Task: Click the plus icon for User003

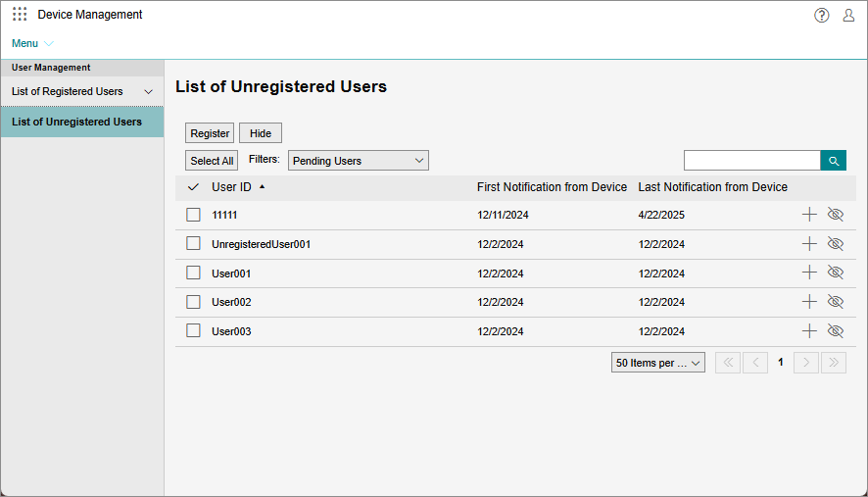Action: [x=809, y=331]
